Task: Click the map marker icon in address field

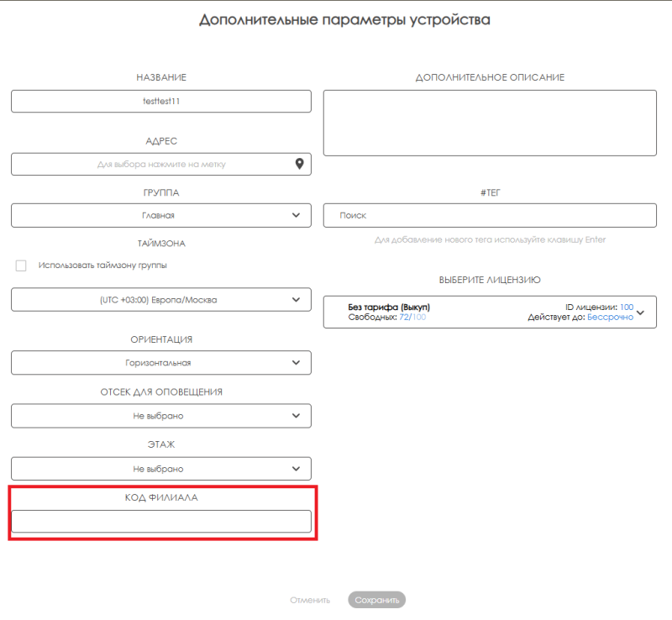Action: point(299,165)
